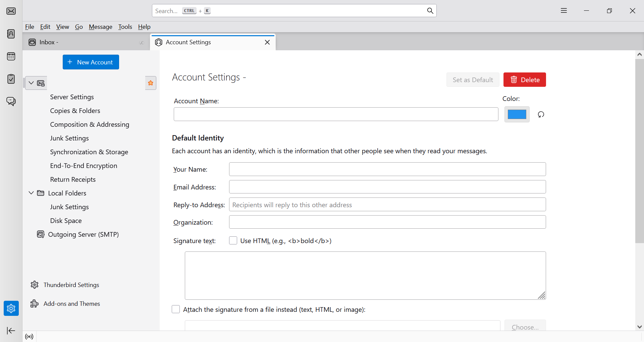Open Junk Settings under Local Folders
Image resolution: width=644 pixels, height=342 pixels.
coord(69,207)
